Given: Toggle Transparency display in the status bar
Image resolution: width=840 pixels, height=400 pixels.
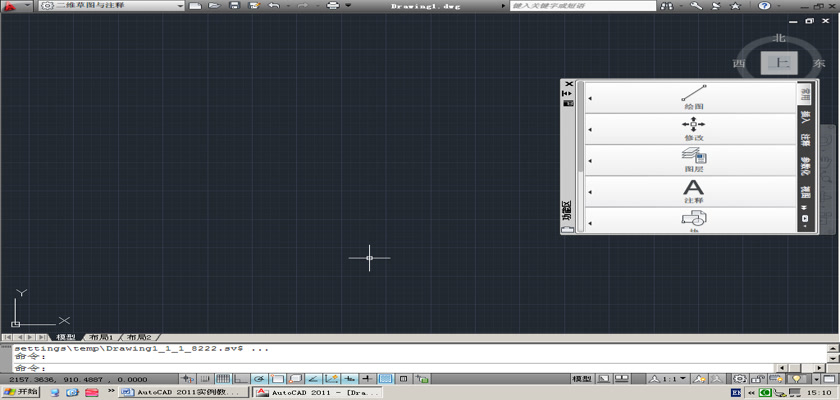Looking at the screenshot, I should click(386, 379).
